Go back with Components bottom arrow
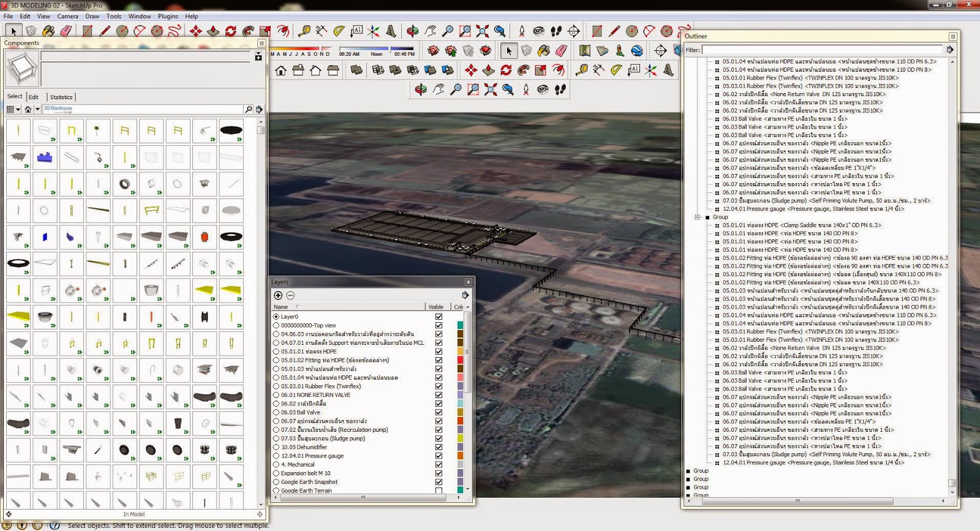This screenshot has height=531, width=980. 9,514
